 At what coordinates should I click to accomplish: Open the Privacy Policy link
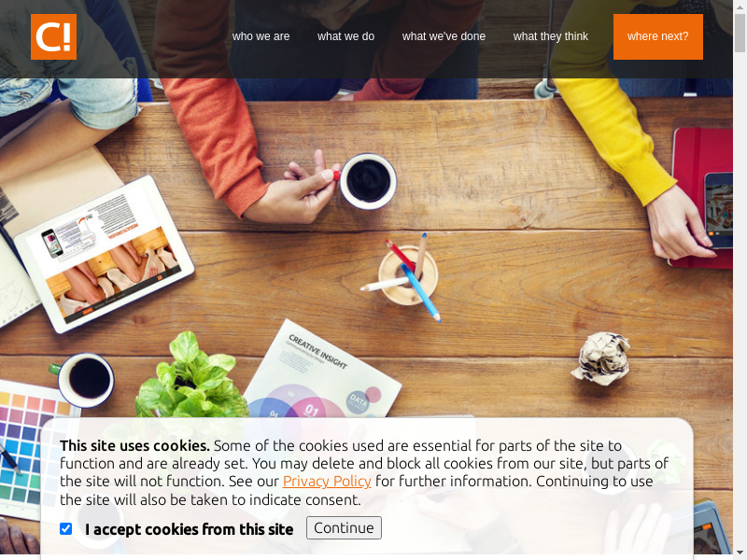[x=327, y=482]
